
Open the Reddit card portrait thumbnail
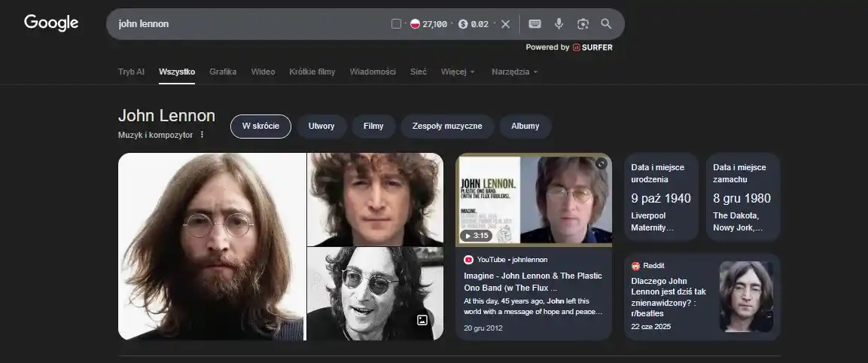tap(746, 297)
